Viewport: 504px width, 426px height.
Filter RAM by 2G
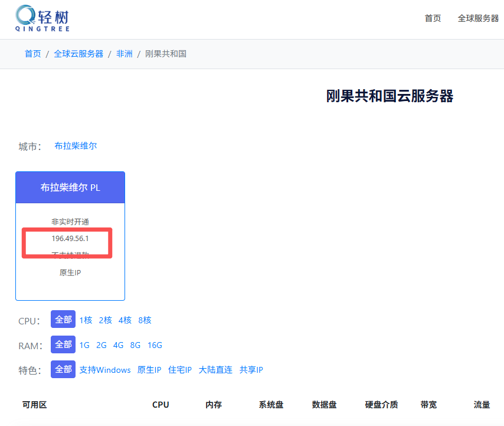point(102,345)
